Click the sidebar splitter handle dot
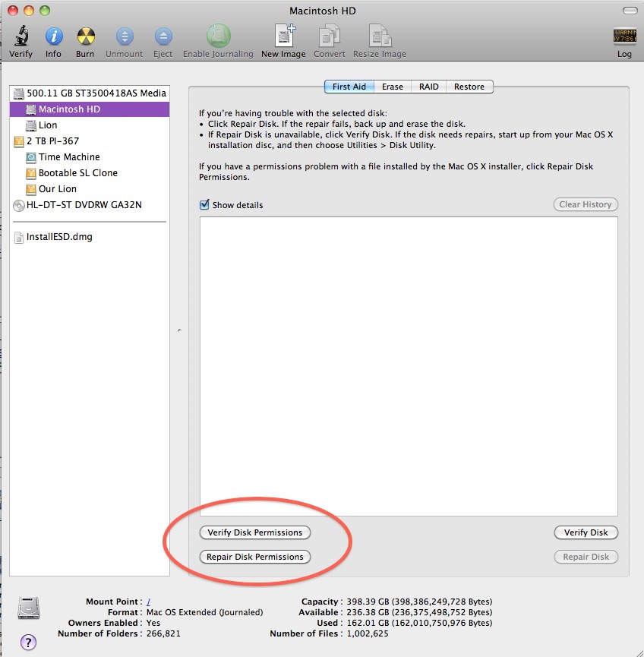Image resolution: width=644 pixels, height=657 pixels. point(179,330)
